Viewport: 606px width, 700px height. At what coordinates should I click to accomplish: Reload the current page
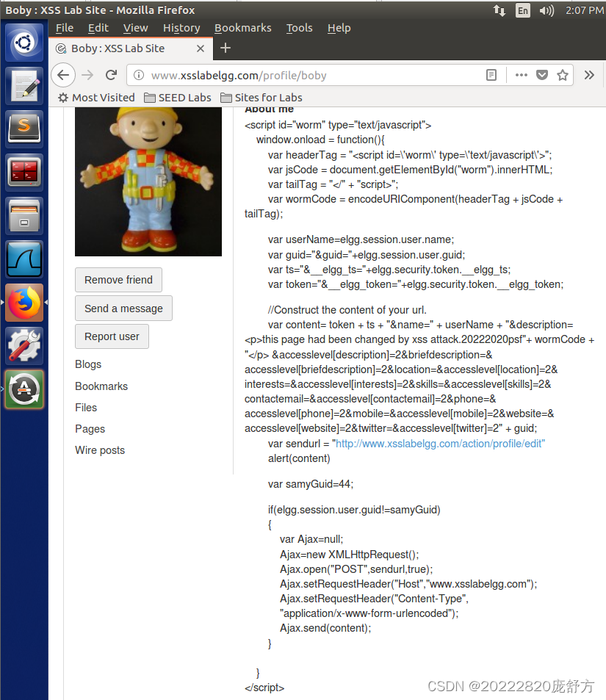(x=111, y=75)
